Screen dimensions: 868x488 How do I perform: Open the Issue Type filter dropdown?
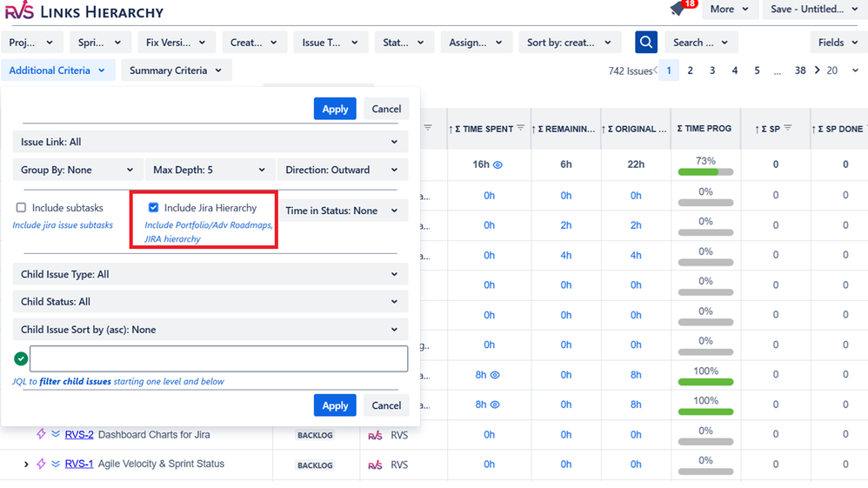tap(331, 43)
